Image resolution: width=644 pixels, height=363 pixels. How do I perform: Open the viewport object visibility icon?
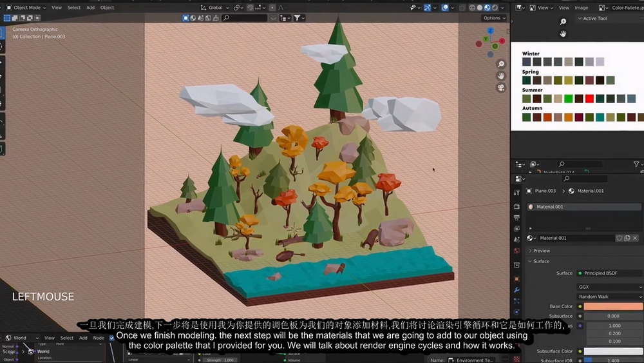click(x=414, y=7)
